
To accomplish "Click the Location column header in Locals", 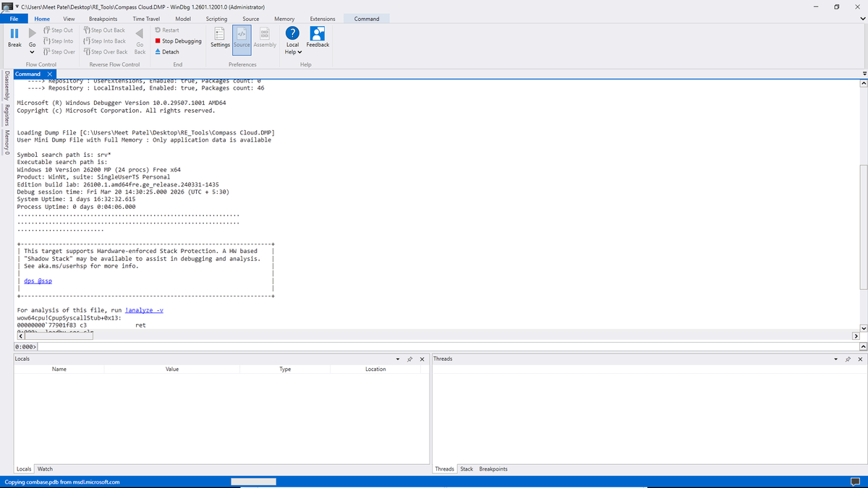I will [375, 369].
